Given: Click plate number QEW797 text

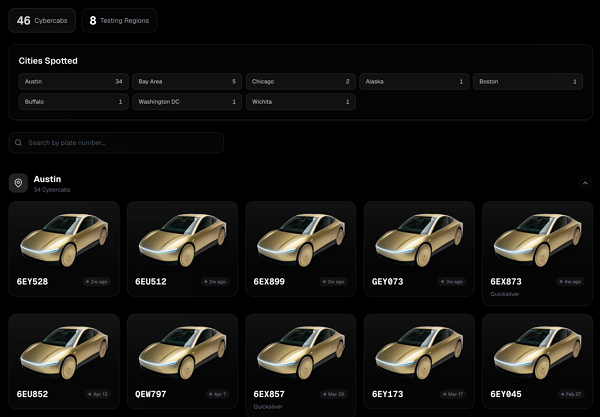Looking at the screenshot, I should (151, 394).
